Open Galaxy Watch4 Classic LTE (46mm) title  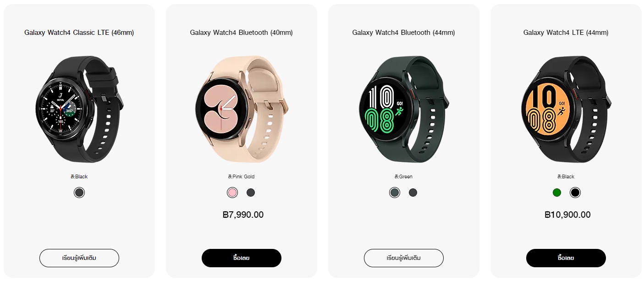[x=79, y=33]
